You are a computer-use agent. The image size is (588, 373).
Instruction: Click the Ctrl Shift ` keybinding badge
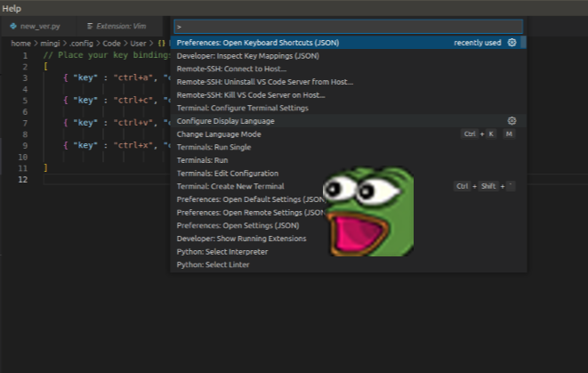click(484, 186)
